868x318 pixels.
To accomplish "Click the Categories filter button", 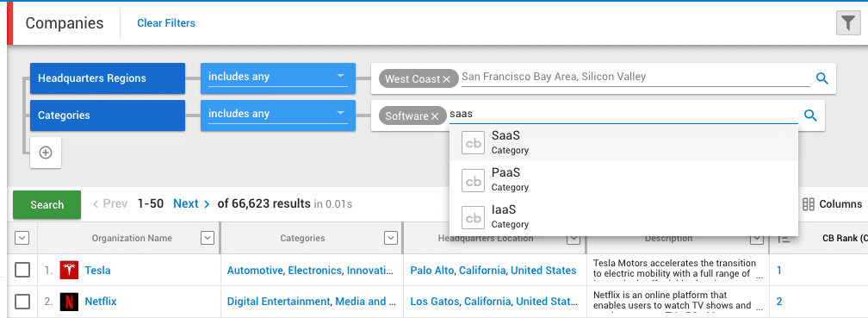I will (x=108, y=115).
